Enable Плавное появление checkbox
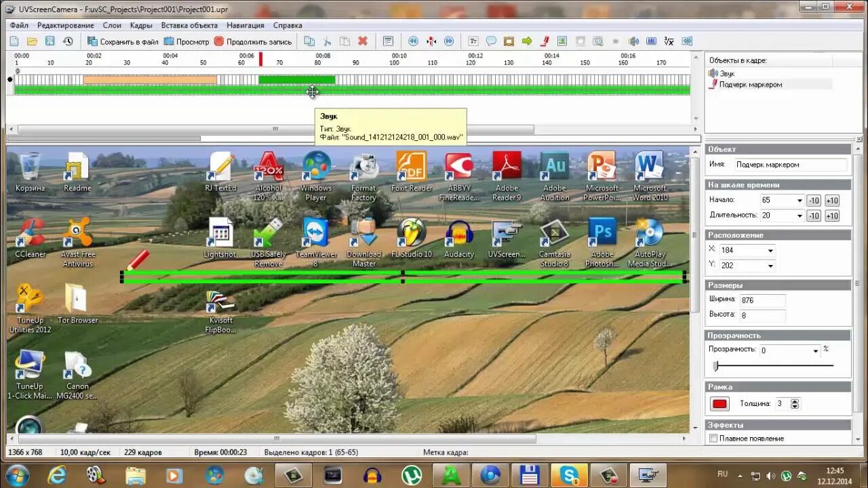868x488 pixels. tap(713, 439)
